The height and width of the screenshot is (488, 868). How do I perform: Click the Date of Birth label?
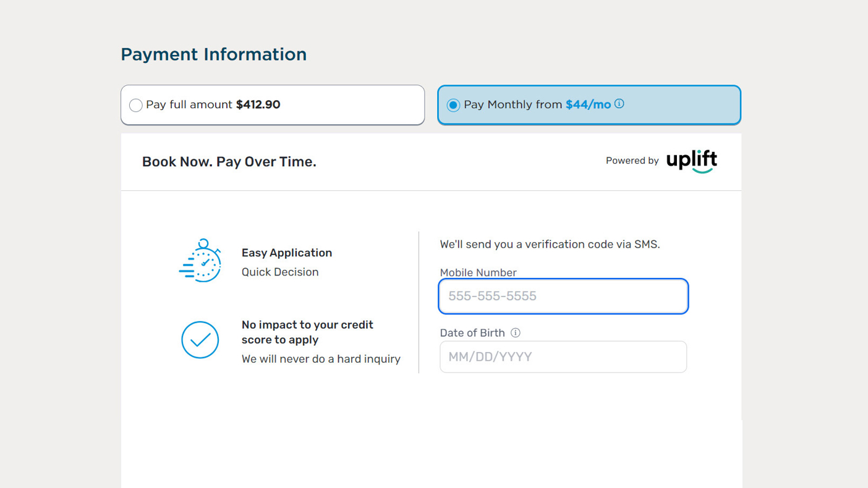[x=472, y=333]
